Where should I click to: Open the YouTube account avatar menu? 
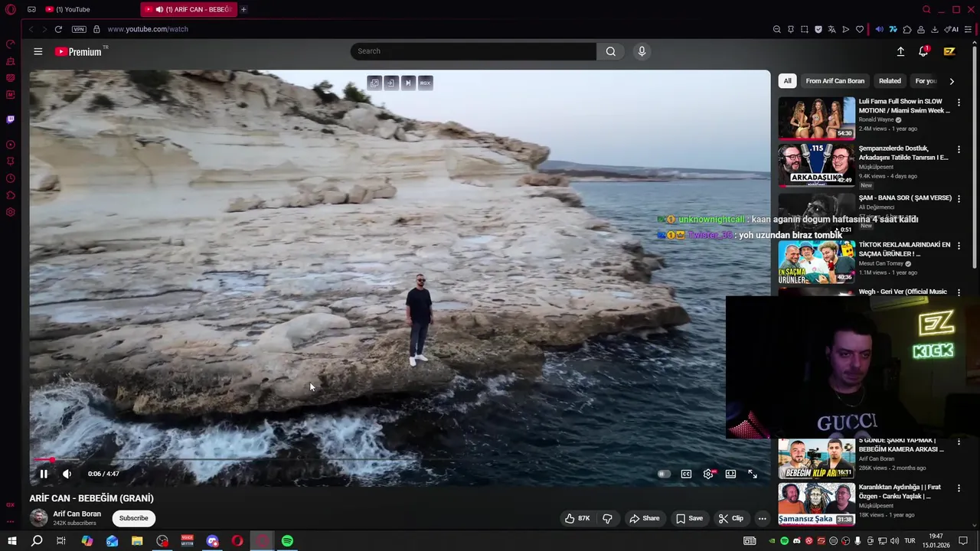(x=949, y=51)
